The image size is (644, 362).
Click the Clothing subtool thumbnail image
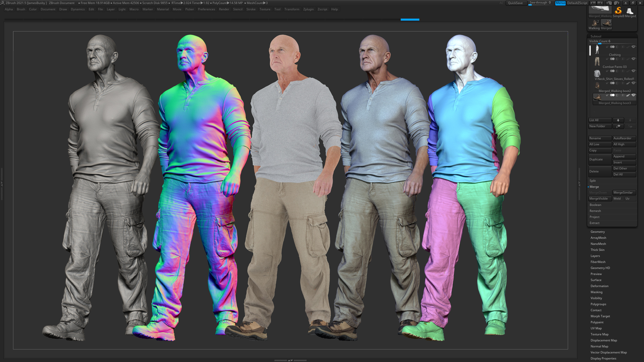[x=597, y=49]
